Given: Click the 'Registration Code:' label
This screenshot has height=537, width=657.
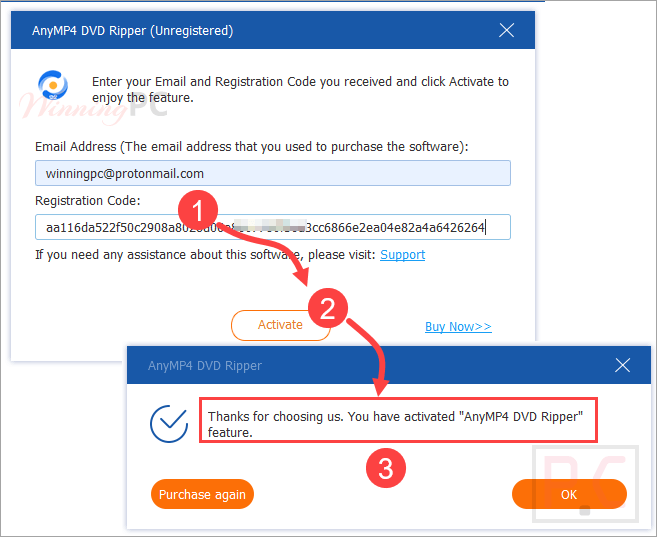Looking at the screenshot, I should (88, 201).
